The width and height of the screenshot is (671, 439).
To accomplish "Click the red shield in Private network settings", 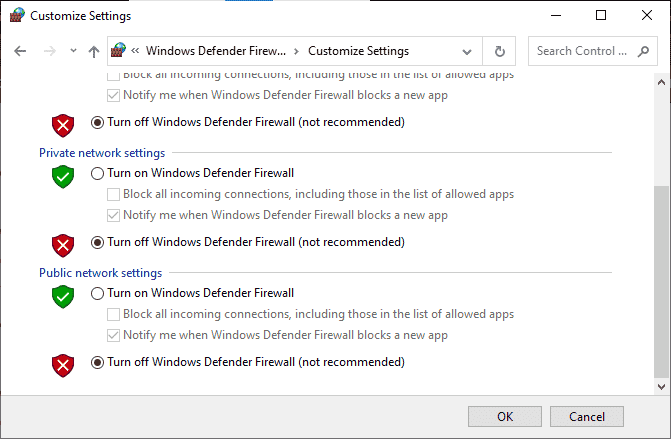I will [x=64, y=245].
